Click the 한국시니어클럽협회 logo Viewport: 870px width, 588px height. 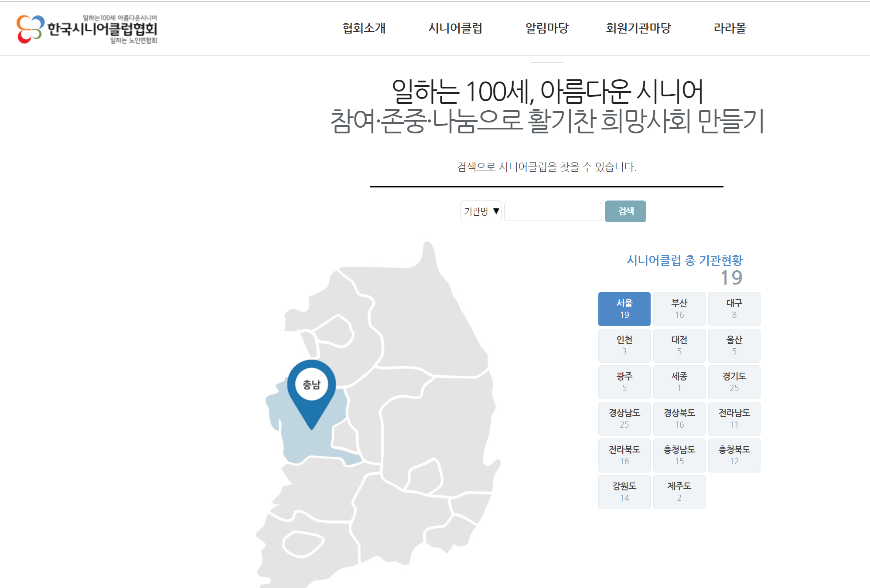point(87,29)
